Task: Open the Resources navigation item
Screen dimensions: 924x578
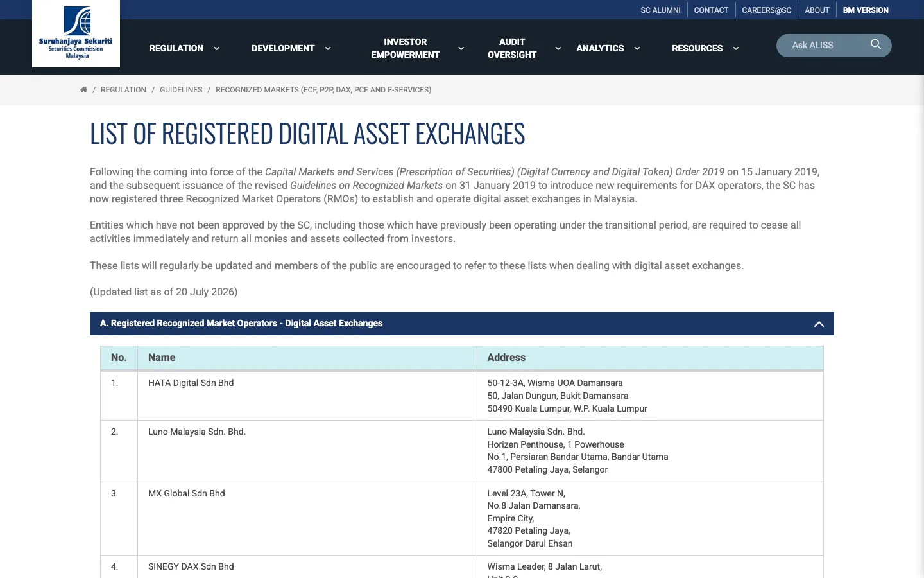Action: point(697,48)
